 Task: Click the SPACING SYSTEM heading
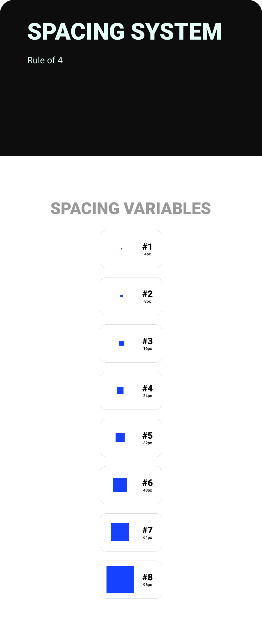click(x=124, y=32)
